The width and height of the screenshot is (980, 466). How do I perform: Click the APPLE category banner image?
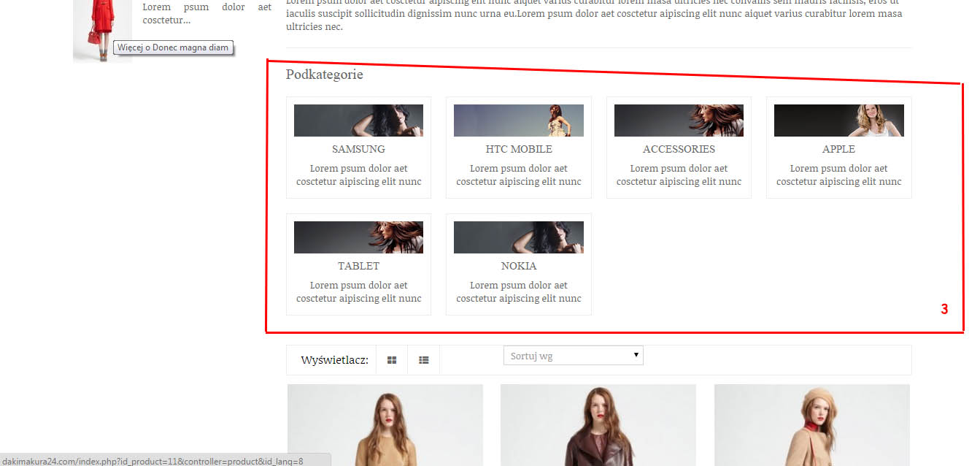coord(839,121)
